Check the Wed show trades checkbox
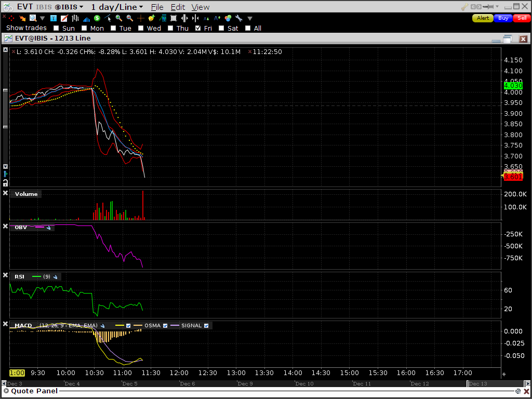 pos(141,28)
